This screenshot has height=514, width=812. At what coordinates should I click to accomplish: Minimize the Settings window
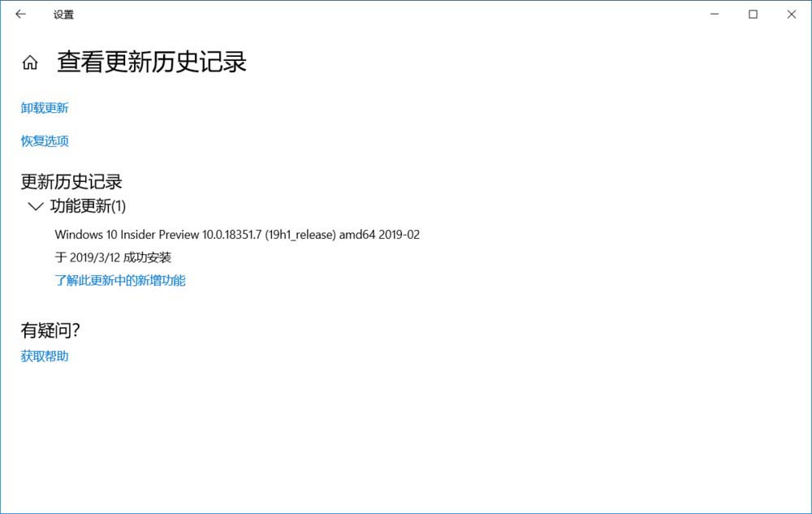[x=714, y=14]
